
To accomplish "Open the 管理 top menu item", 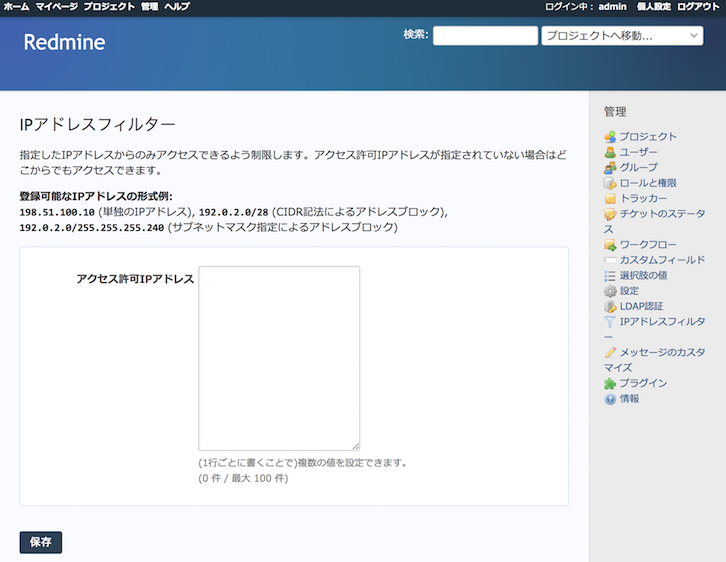I will pyautogui.click(x=149, y=7).
